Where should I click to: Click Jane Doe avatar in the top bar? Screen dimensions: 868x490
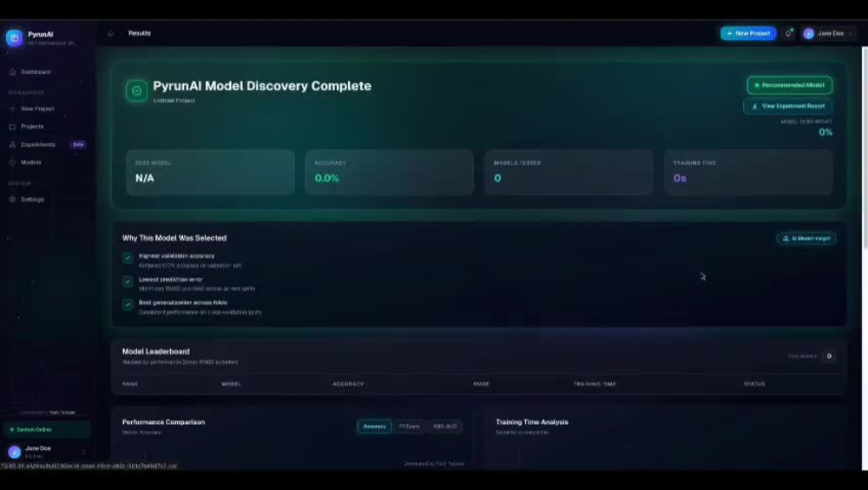(809, 34)
